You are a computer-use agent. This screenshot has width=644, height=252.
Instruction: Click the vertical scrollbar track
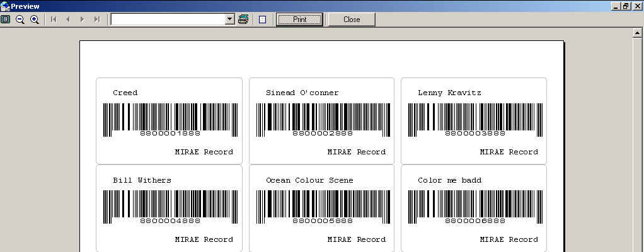637,144
